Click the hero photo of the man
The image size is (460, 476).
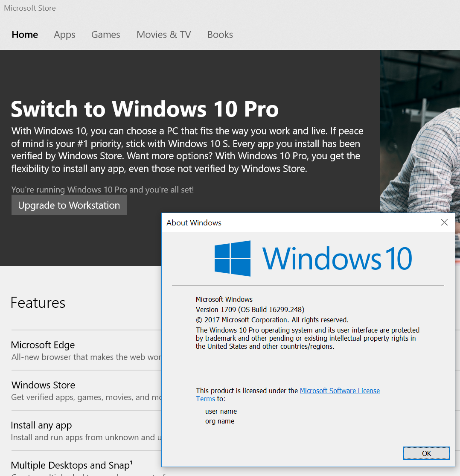tap(420, 131)
